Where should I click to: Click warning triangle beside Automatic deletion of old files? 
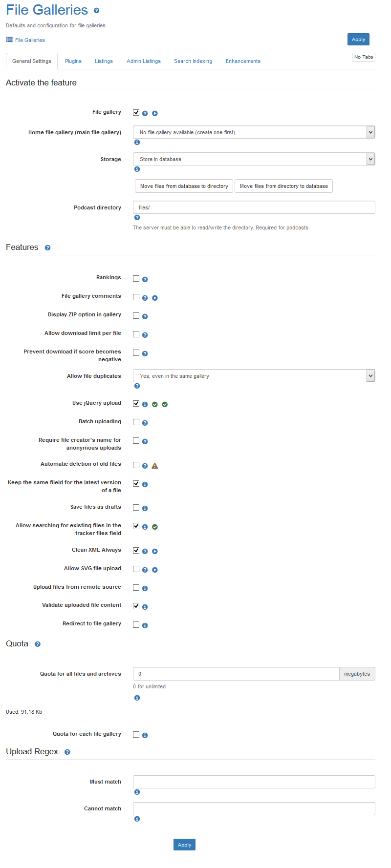[155, 466]
